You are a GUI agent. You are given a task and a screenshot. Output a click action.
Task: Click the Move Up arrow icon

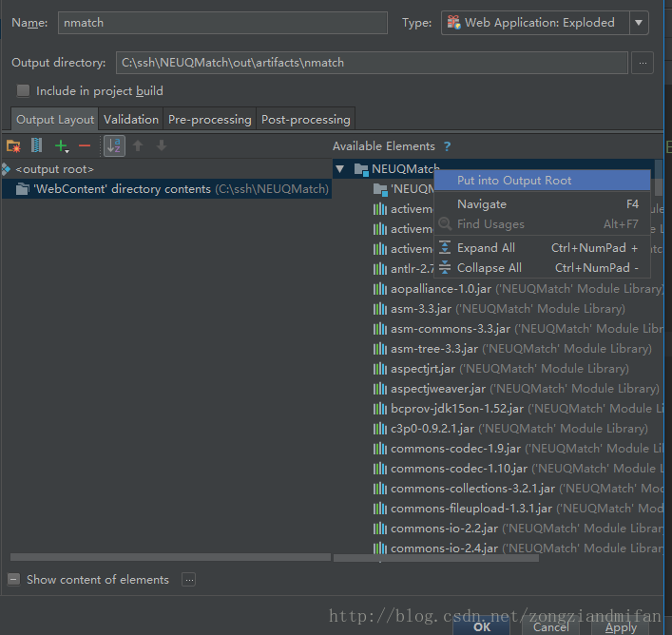(x=138, y=145)
